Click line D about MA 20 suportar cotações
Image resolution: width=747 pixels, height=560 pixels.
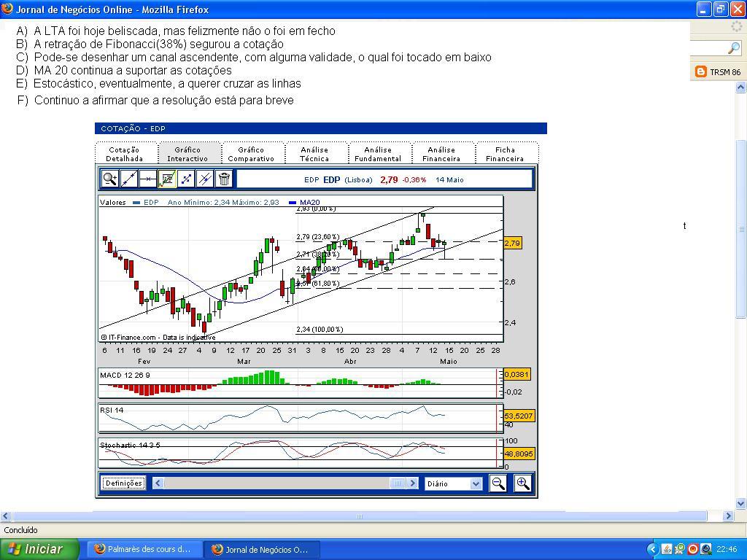[124, 71]
